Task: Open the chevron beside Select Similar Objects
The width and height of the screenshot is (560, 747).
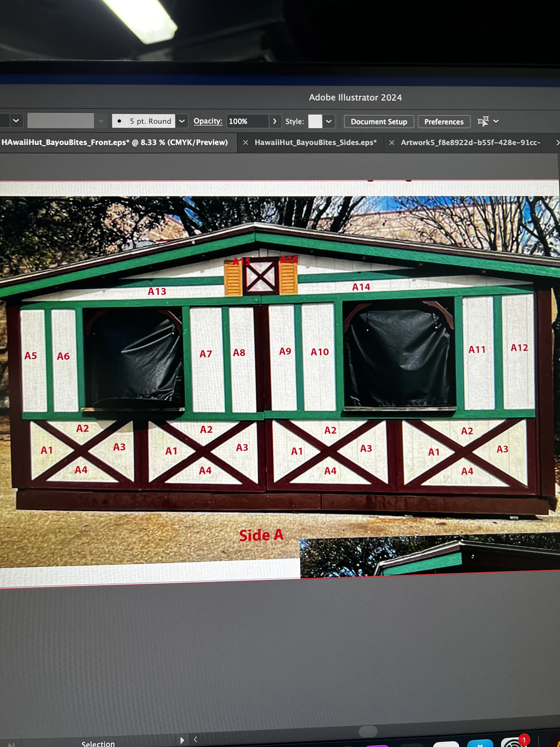Action: (x=495, y=121)
